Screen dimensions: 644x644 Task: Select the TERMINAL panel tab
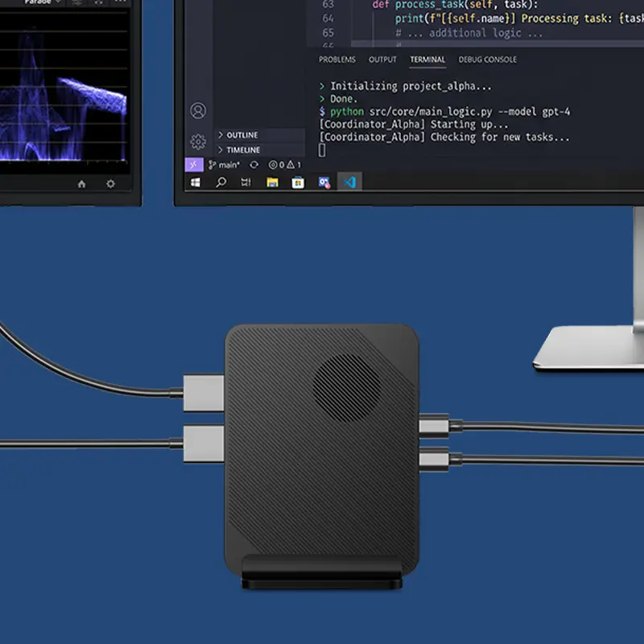pyautogui.click(x=427, y=60)
